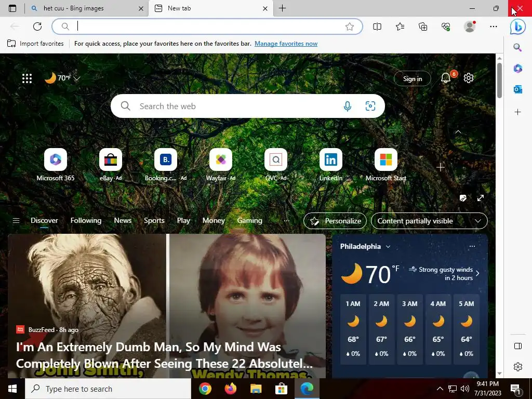Open Content partially visible dropdown
532x399 pixels.
pyautogui.click(x=429, y=221)
